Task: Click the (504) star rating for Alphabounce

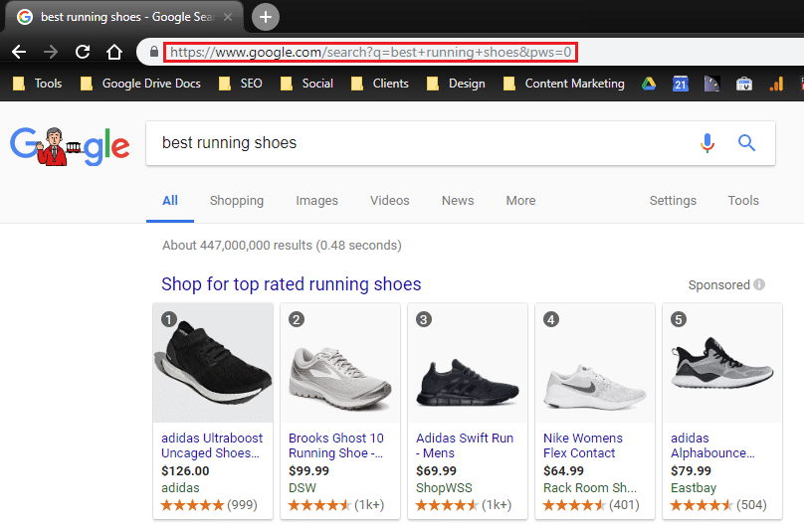Action: tap(718, 505)
